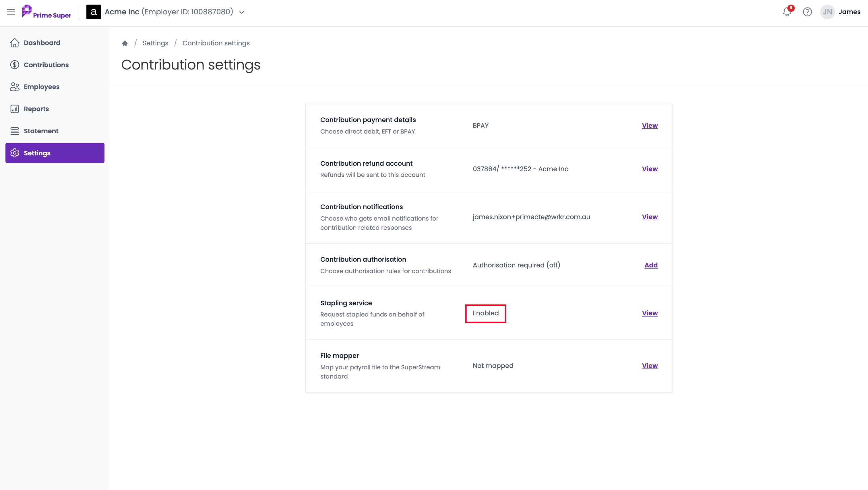Select Settings in the sidebar
This screenshot has height=490, width=868.
[55, 153]
